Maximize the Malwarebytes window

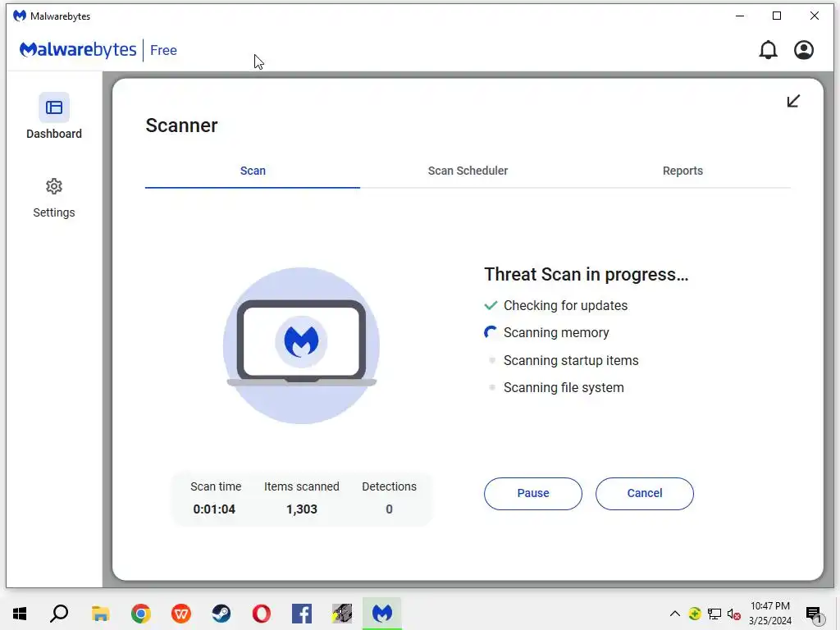coord(777,16)
